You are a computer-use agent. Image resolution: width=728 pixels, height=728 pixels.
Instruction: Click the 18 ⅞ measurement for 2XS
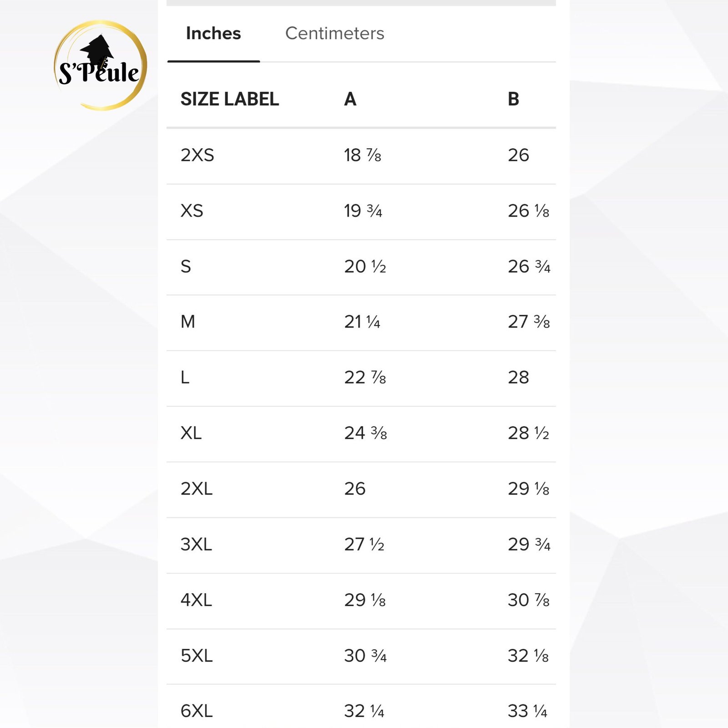coord(362,156)
